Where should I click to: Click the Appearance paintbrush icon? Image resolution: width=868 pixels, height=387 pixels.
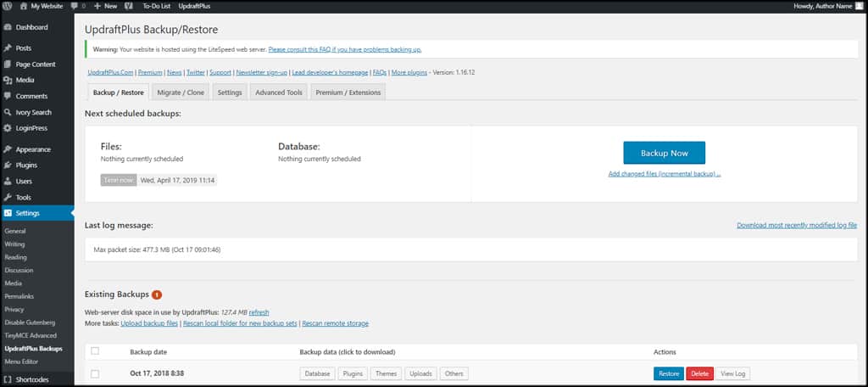pyautogui.click(x=8, y=149)
